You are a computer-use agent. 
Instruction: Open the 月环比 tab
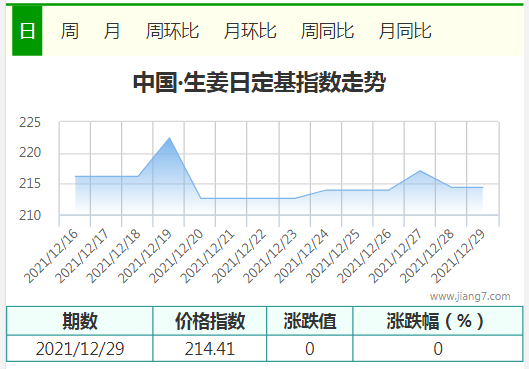coord(250,31)
